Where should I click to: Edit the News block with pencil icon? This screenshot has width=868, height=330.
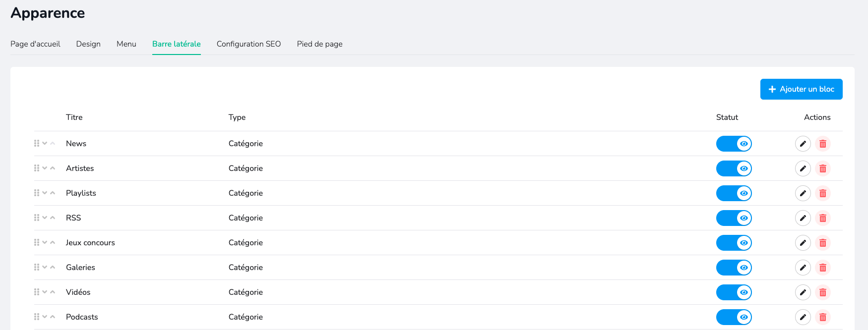coord(803,144)
